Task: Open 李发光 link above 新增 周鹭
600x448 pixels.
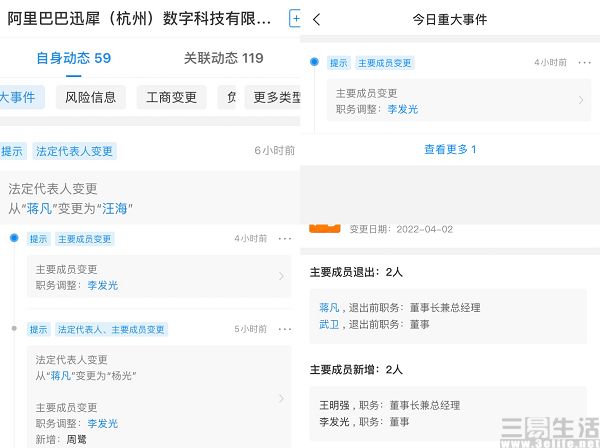Action: tap(103, 424)
